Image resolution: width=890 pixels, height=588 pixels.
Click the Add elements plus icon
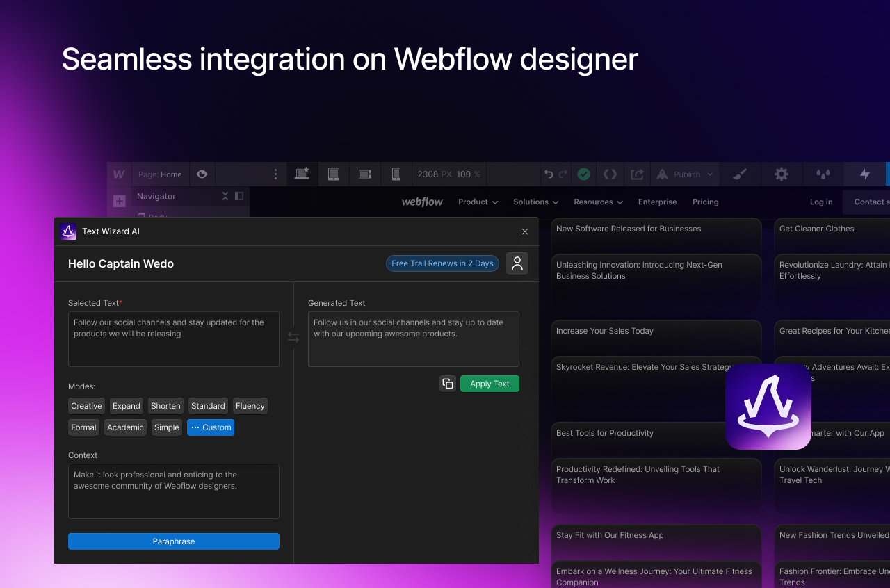click(119, 201)
